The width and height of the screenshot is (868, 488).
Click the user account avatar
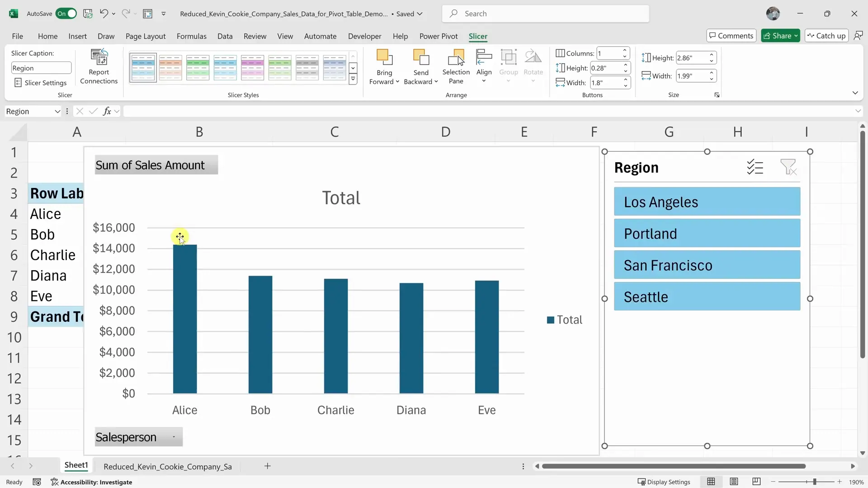(773, 14)
